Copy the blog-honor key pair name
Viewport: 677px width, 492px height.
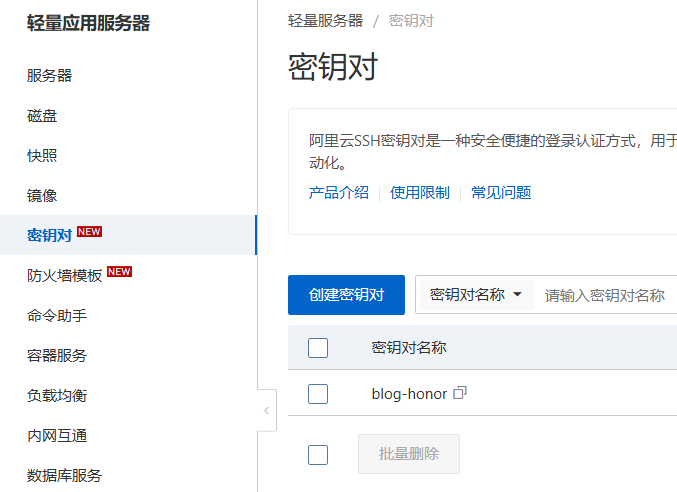(460, 394)
